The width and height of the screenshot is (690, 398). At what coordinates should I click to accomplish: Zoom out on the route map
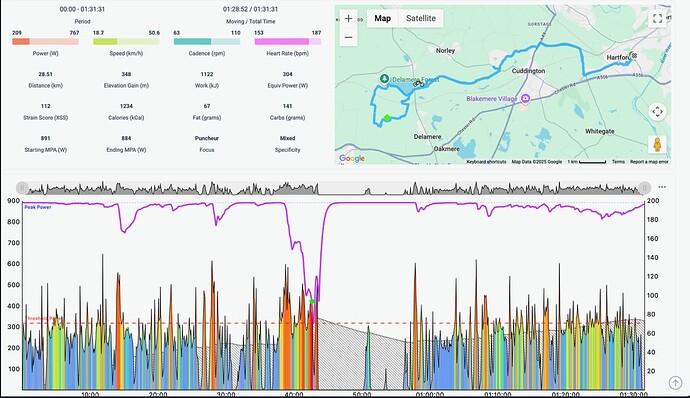tap(349, 37)
